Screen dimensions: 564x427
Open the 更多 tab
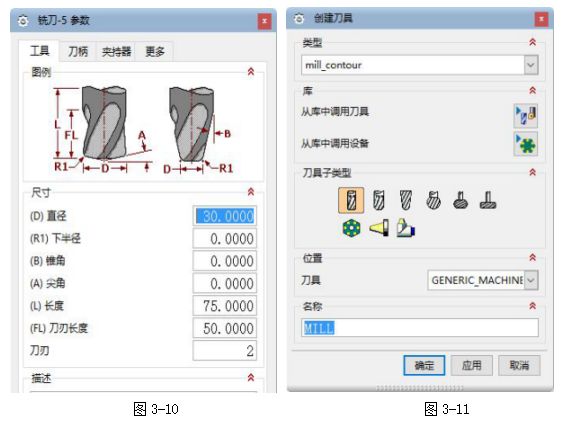155,52
